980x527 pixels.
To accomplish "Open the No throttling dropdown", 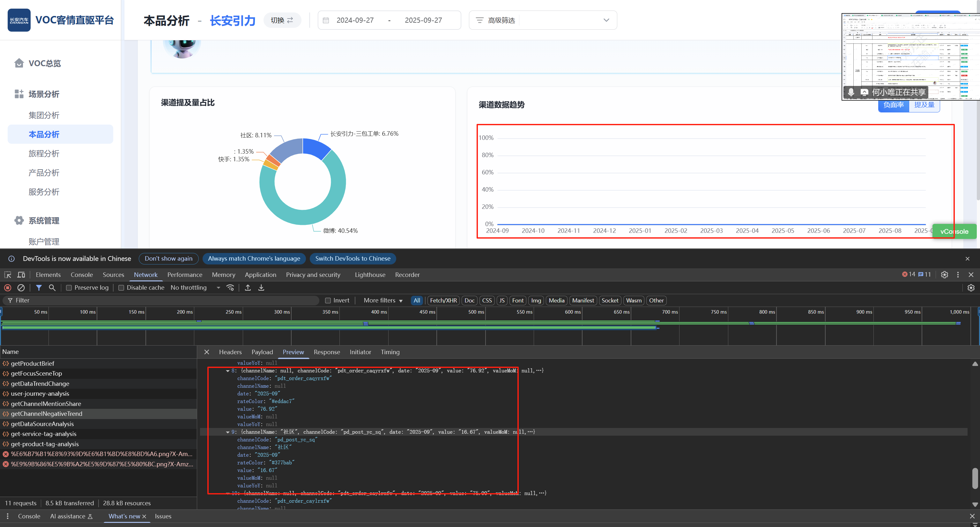I will pyautogui.click(x=195, y=287).
